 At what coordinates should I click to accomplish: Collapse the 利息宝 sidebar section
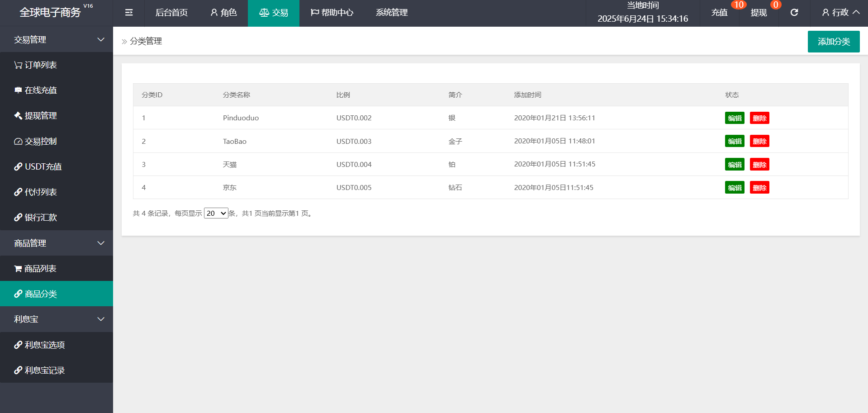tap(57, 319)
